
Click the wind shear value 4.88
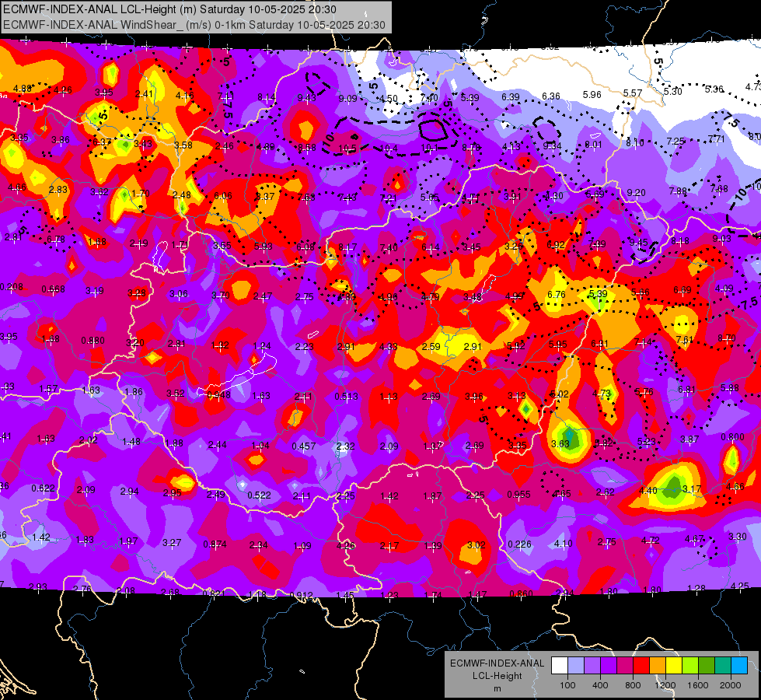(23, 89)
